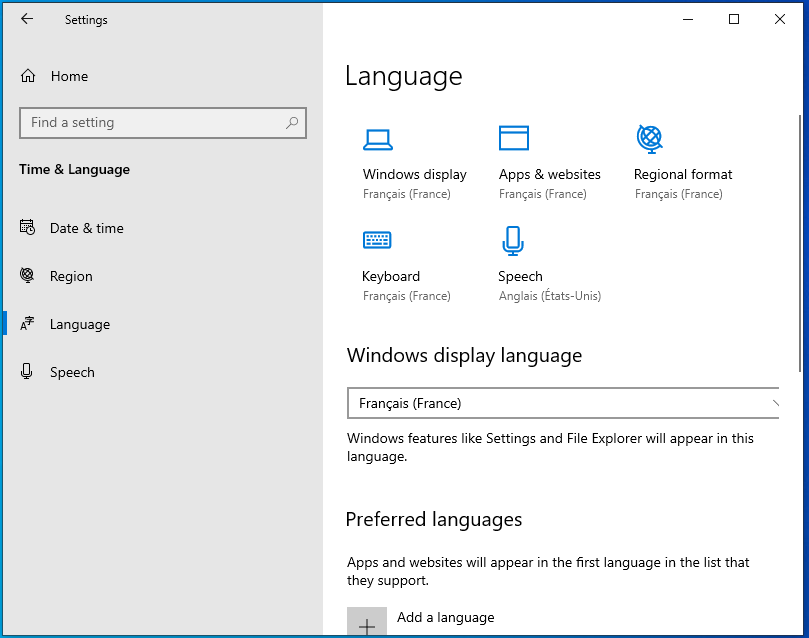Click the Language page heading

point(403,76)
